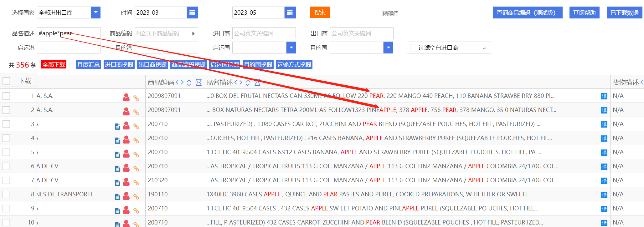Open the document icon in row 6

(117, 169)
